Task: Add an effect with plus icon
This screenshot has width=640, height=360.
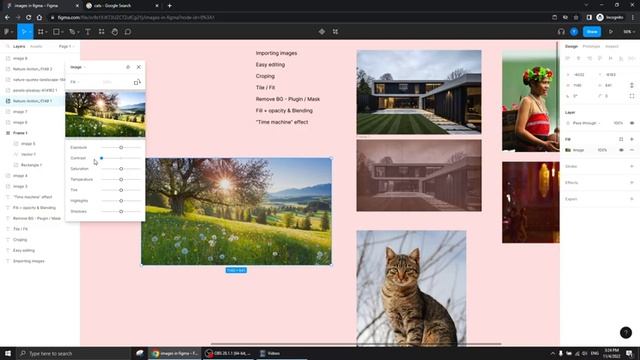Action: (x=631, y=183)
